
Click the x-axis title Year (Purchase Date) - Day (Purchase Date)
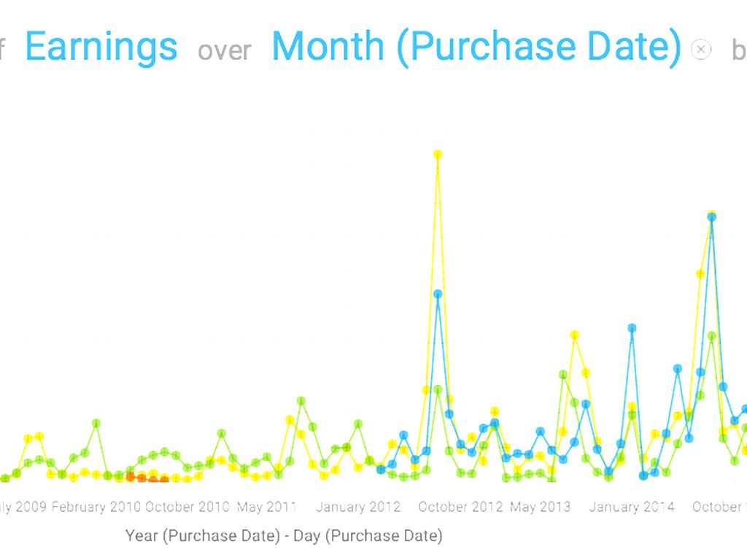tap(284, 536)
